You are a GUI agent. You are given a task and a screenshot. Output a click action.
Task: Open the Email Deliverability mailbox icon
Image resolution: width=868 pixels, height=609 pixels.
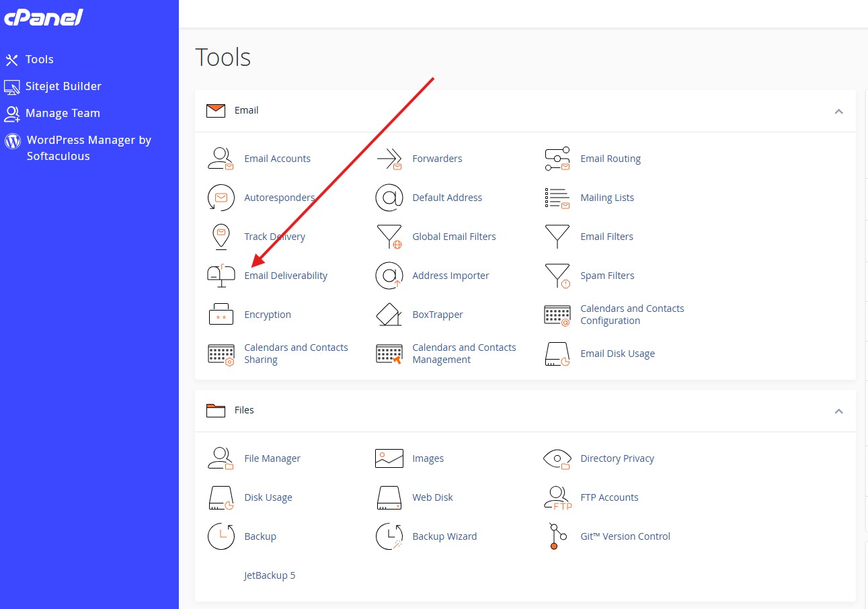pos(221,276)
